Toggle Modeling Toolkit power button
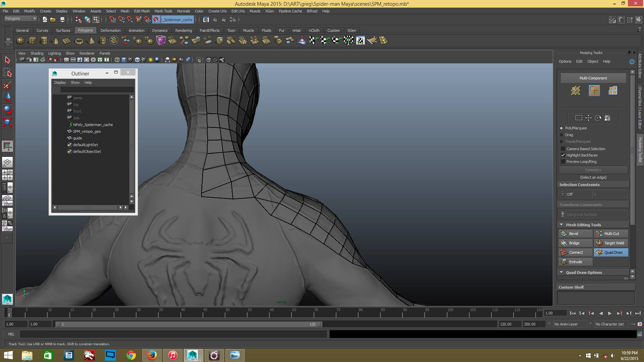 632,62
